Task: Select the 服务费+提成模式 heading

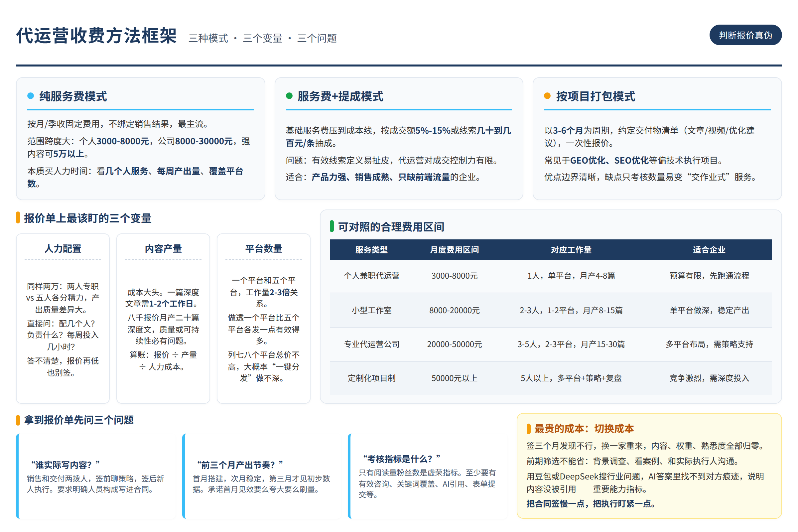Action: point(340,96)
